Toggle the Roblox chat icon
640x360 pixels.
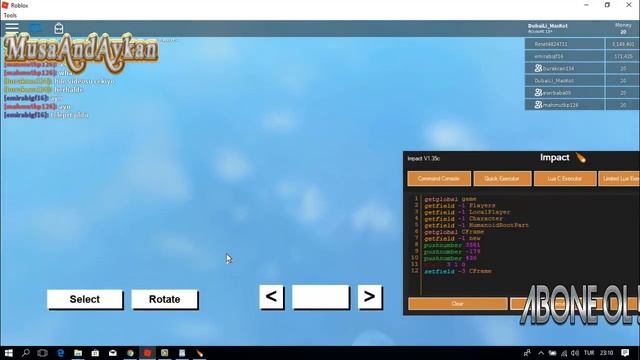point(35,28)
